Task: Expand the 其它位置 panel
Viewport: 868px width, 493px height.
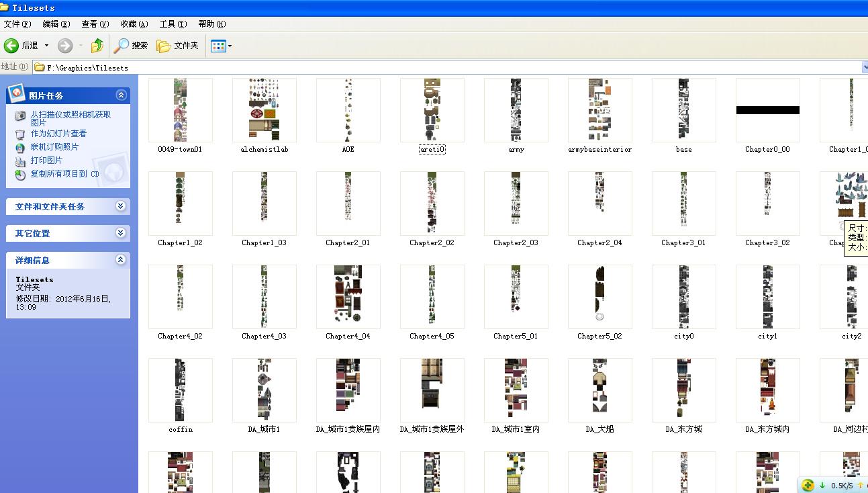Action: 121,233
